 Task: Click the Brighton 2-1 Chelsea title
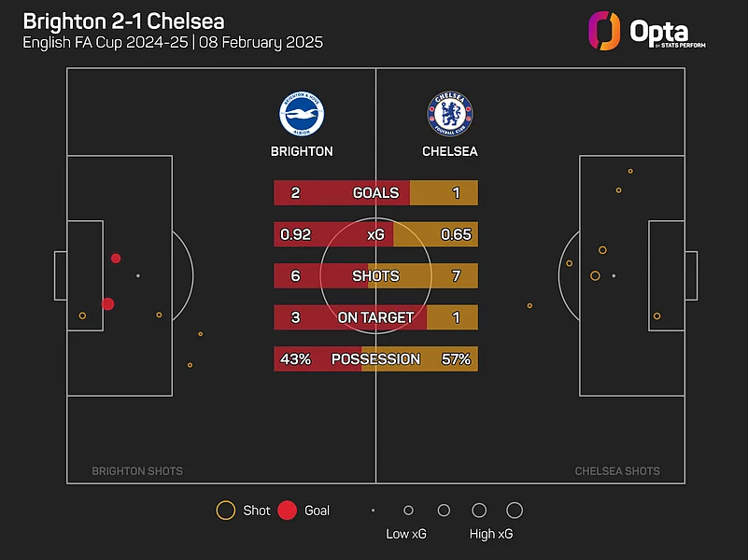[123, 21]
